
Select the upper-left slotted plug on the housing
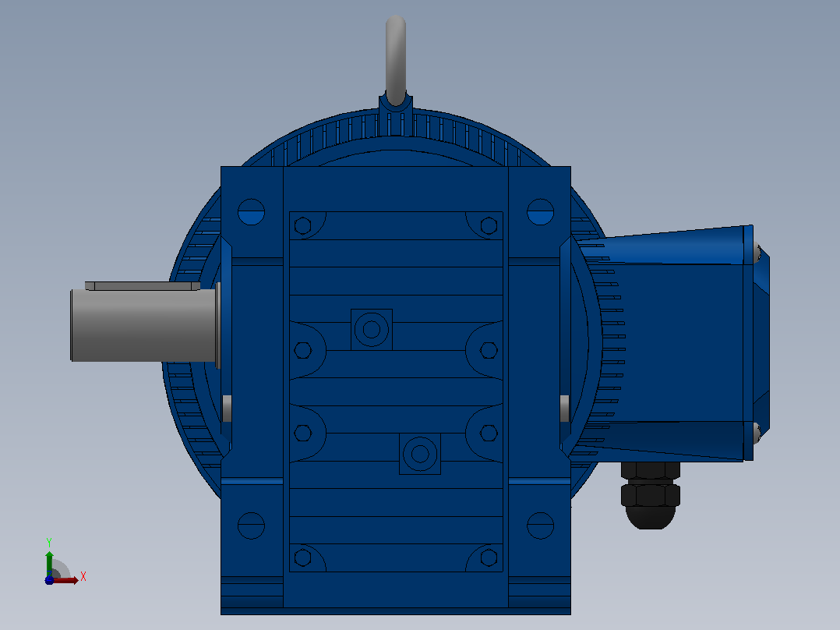[x=251, y=212]
